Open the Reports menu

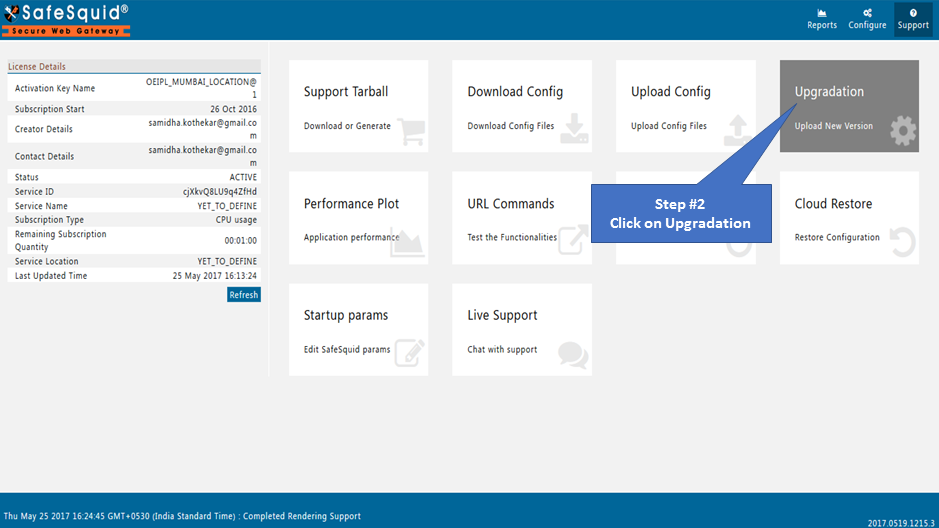822,19
